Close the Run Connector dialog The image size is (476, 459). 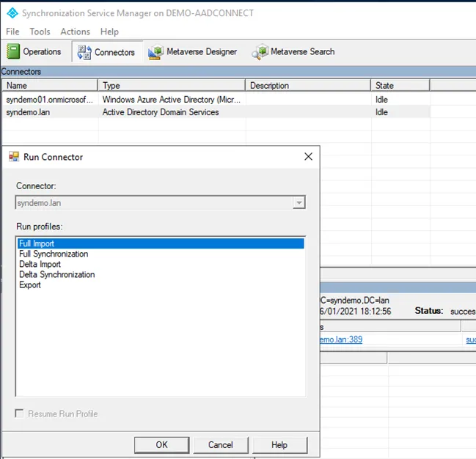click(308, 156)
